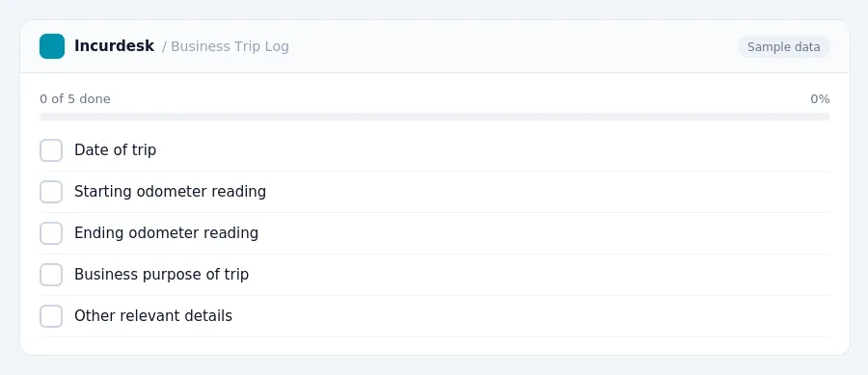Enable the Other relevant details checkbox
The width and height of the screenshot is (868, 375).
click(51, 316)
